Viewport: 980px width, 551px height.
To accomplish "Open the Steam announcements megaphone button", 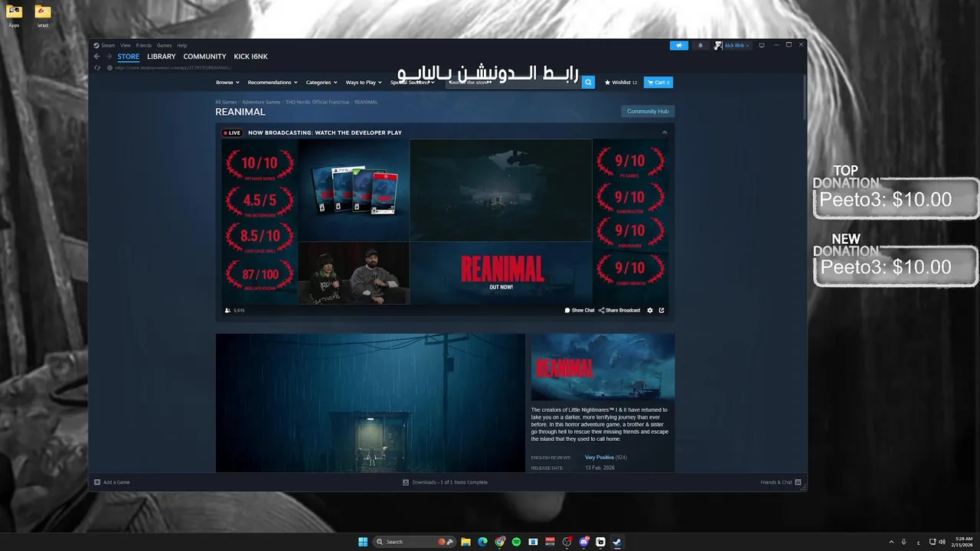I will coord(679,45).
